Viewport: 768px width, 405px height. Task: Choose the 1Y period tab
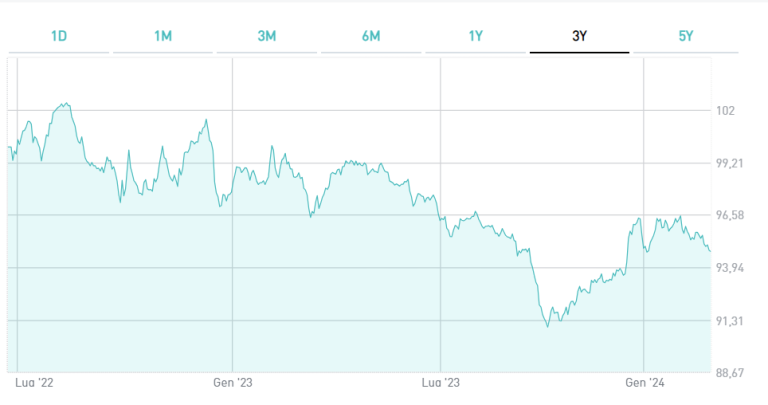point(476,36)
